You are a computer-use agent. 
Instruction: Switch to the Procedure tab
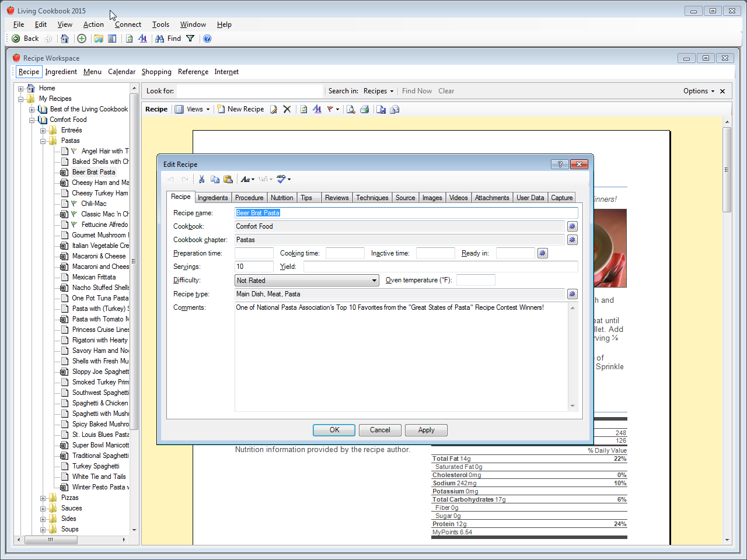(x=249, y=198)
